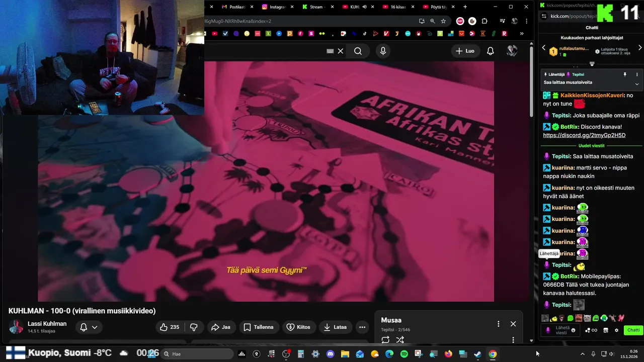This screenshot has height=362, width=644.
Task: Show previous top donor with left arrow
Action: pos(543,48)
